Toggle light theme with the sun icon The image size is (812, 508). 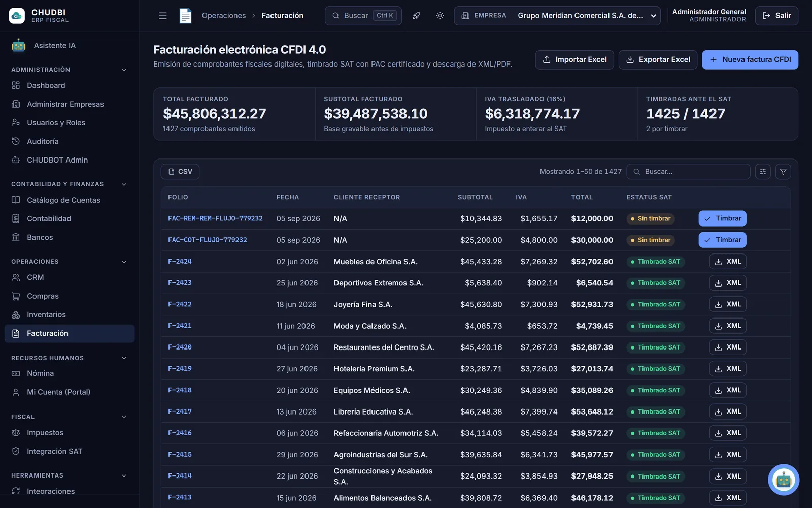[x=440, y=16]
